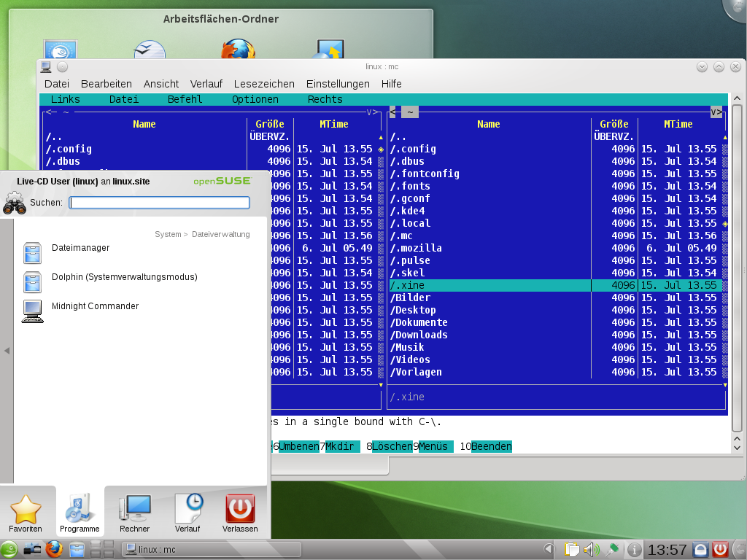Click the Suchen search input field

point(159,203)
